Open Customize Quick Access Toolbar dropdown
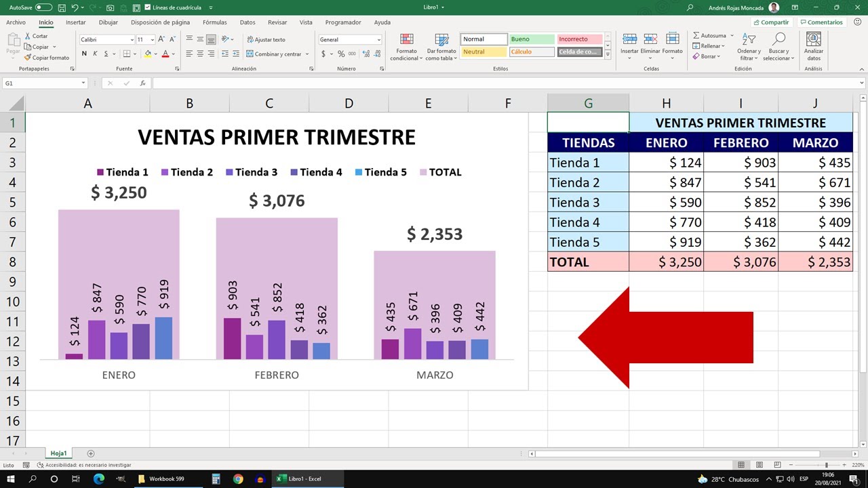 tap(210, 7)
